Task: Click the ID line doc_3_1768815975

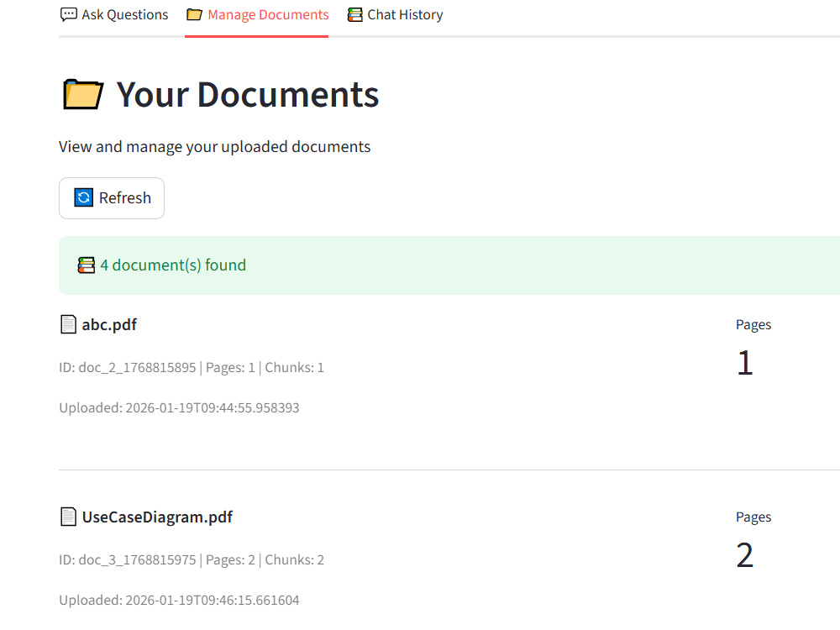Action: 192,559
